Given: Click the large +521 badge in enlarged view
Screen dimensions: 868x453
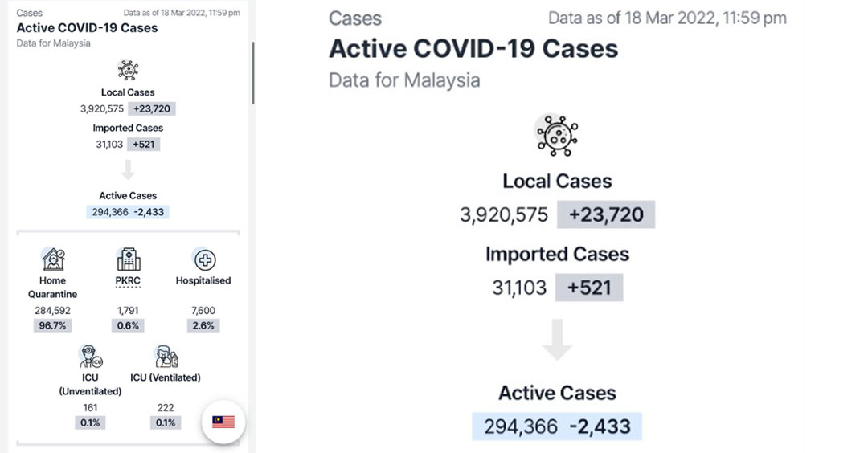Looking at the screenshot, I should [589, 288].
